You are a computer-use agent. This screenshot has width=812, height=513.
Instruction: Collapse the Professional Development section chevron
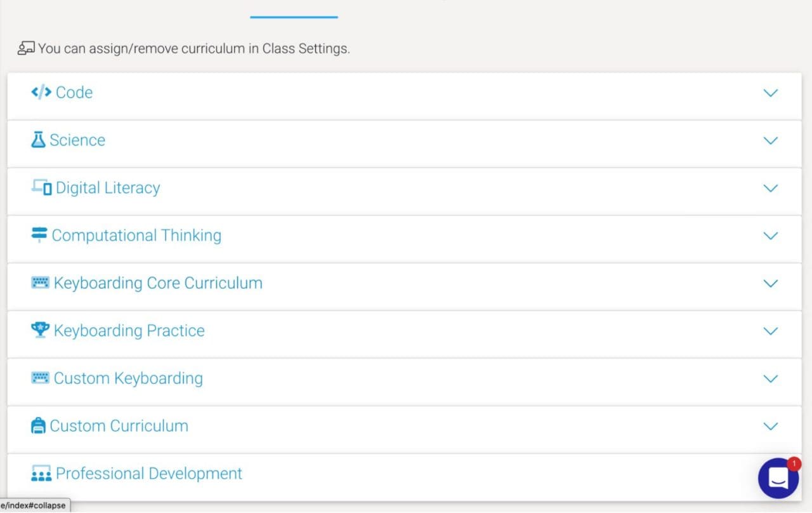click(x=770, y=474)
